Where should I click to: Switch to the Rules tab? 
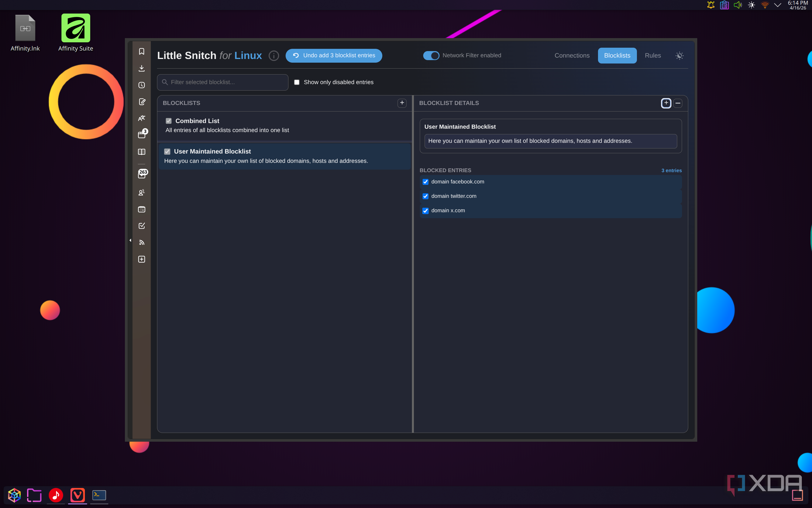(653, 55)
